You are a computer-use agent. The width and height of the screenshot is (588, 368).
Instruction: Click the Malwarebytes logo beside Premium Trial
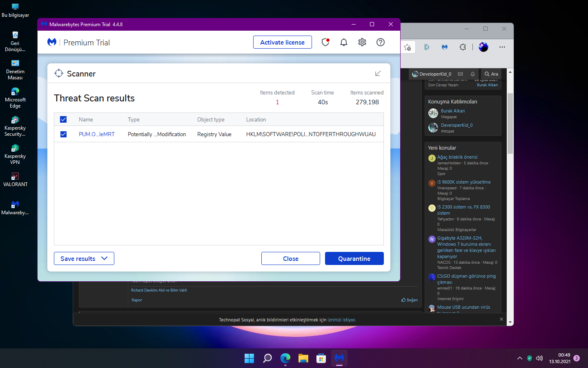pyautogui.click(x=52, y=42)
